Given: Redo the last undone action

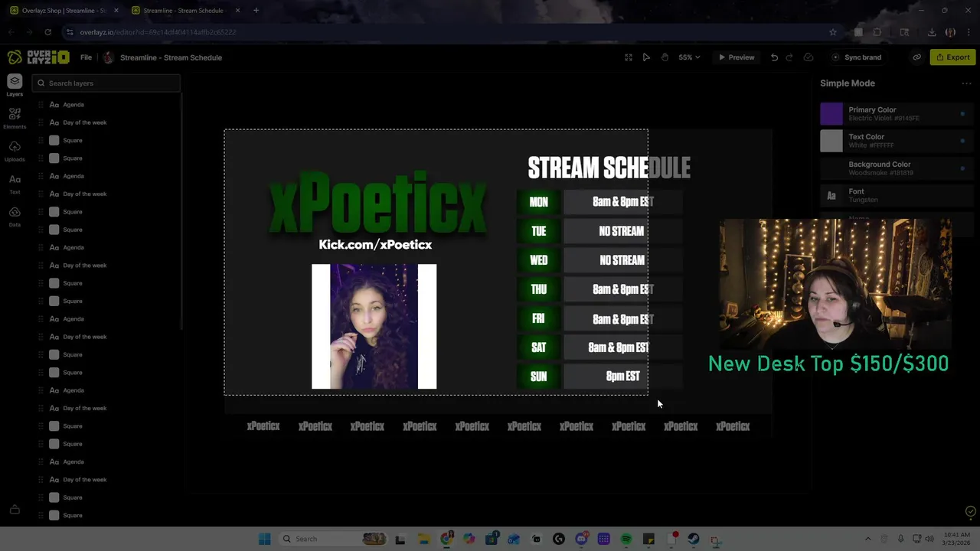Looking at the screenshot, I should 789,57.
